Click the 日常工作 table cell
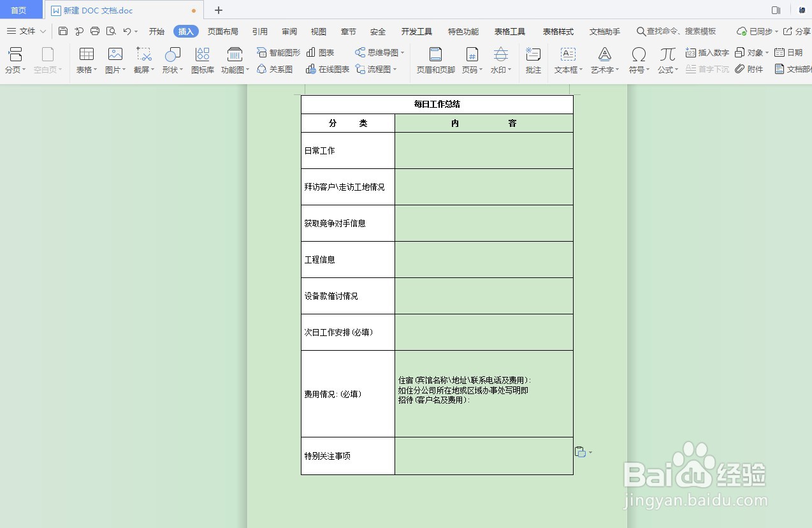 (348, 150)
